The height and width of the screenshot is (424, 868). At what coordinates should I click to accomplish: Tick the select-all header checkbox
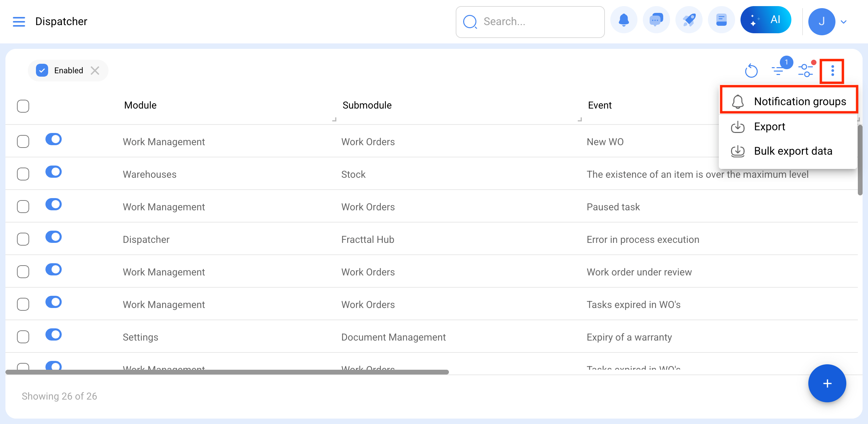click(x=23, y=106)
